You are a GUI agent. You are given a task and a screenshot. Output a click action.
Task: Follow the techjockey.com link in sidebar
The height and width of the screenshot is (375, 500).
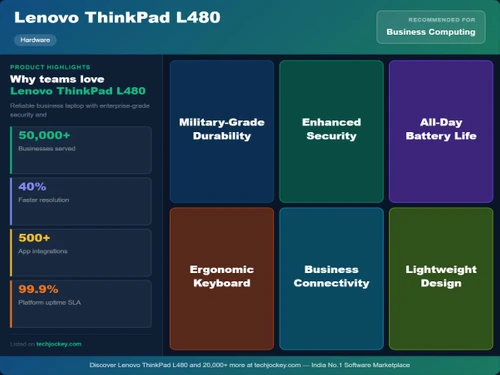click(x=59, y=344)
